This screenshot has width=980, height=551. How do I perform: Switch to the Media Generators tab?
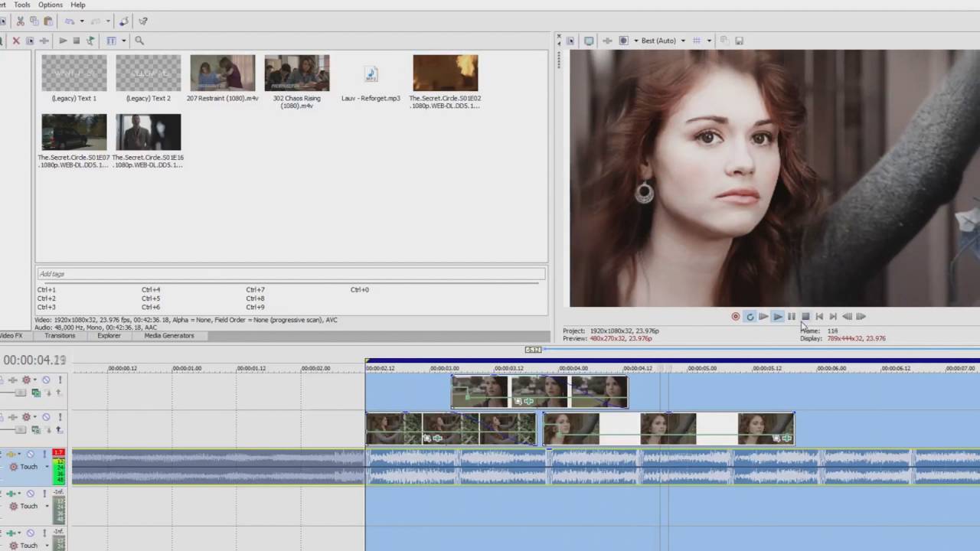(169, 336)
